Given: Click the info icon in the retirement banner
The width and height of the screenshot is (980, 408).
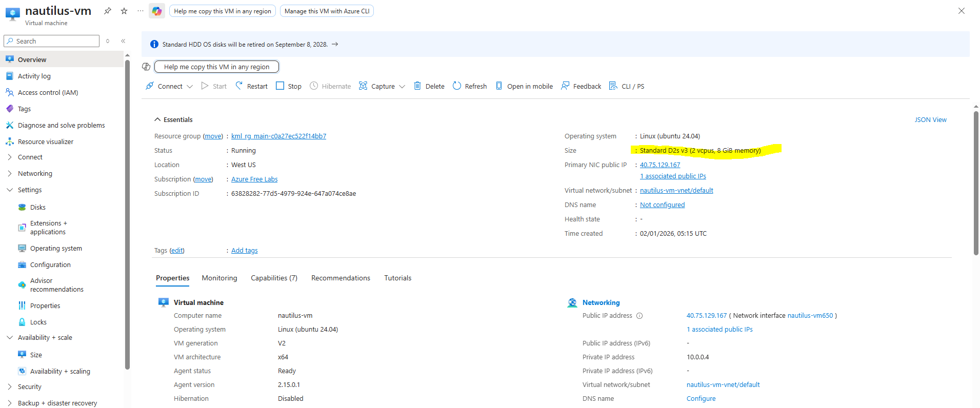Looking at the screenshot, I should (154, 45).
